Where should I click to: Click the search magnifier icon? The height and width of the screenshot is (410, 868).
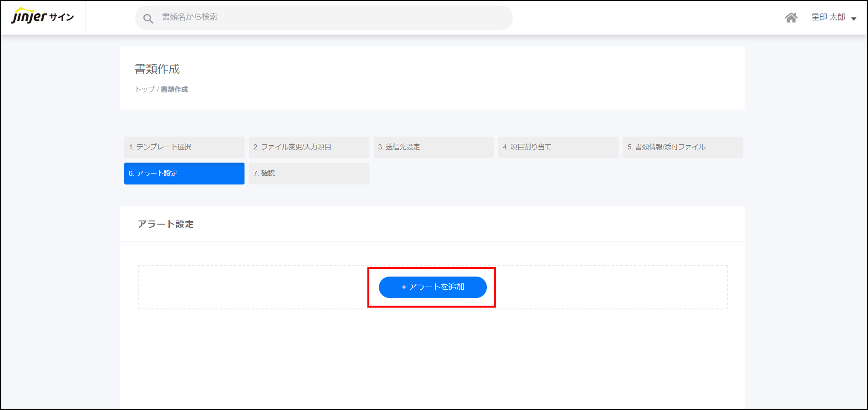(x=148, y=19)
